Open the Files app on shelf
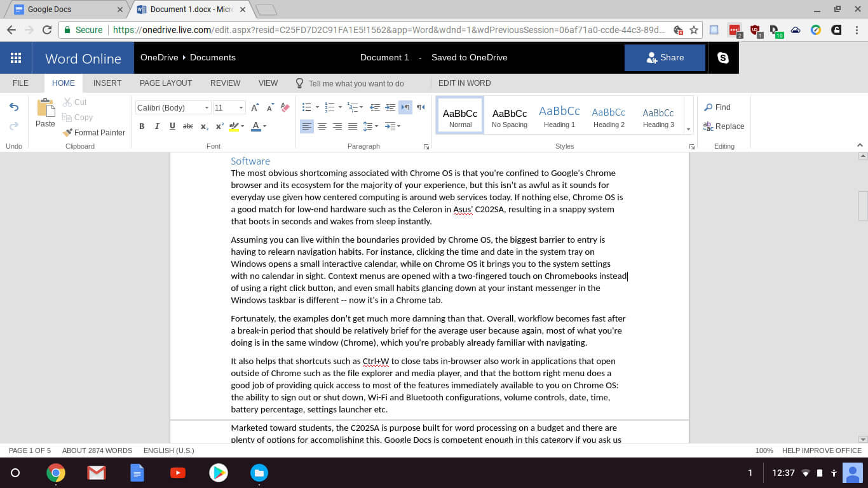Viewport: 868px width, 488px height. pyautogui.click(x=259, y=473)
